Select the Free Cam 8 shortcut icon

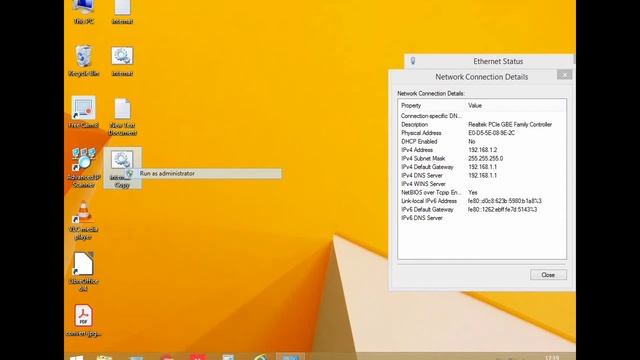click(84, 112)
